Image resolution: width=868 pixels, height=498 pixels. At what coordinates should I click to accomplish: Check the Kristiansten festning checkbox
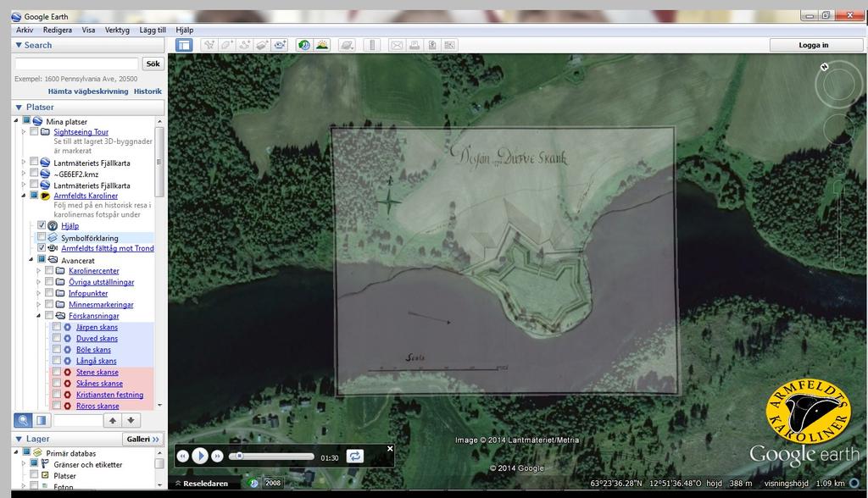(x=57, y=395)
